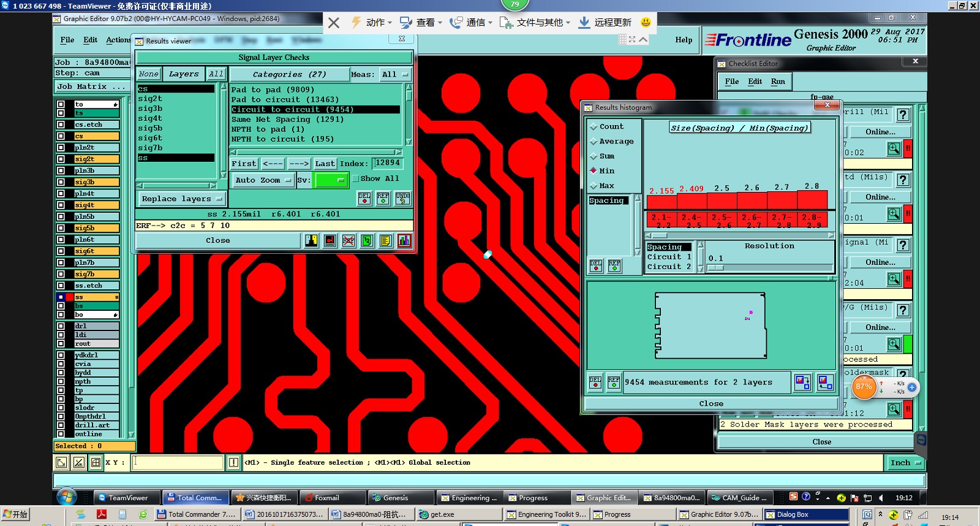980x526 pixels.
Task: Click the crossed-out REF icon
Action: (349, 240)
